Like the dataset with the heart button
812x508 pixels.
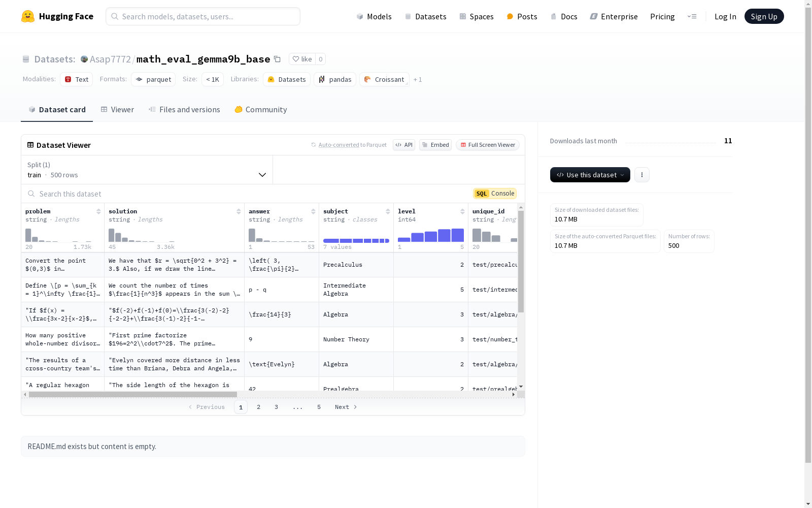302,59
